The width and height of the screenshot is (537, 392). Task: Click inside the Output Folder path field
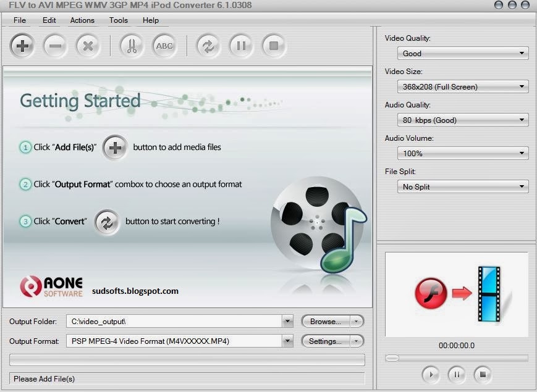pyautogui.click(x=174, y=321)
